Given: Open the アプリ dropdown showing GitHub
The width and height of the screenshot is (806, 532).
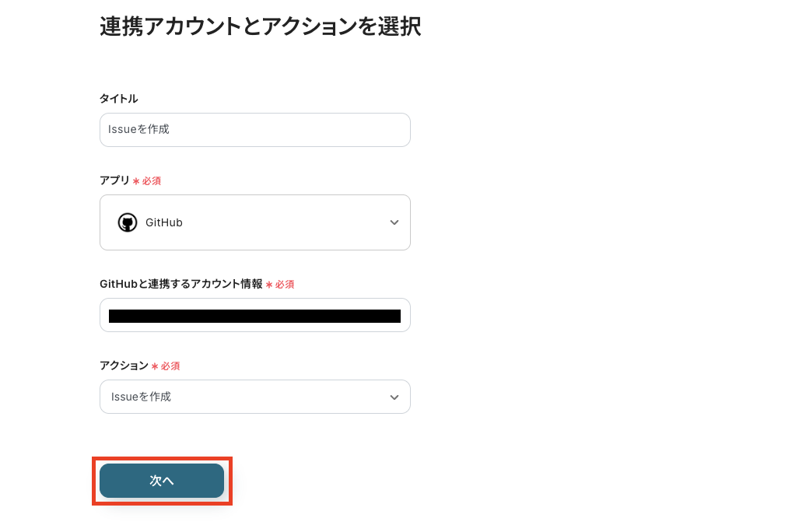Looking at the screenshot, I should point(255,222).
